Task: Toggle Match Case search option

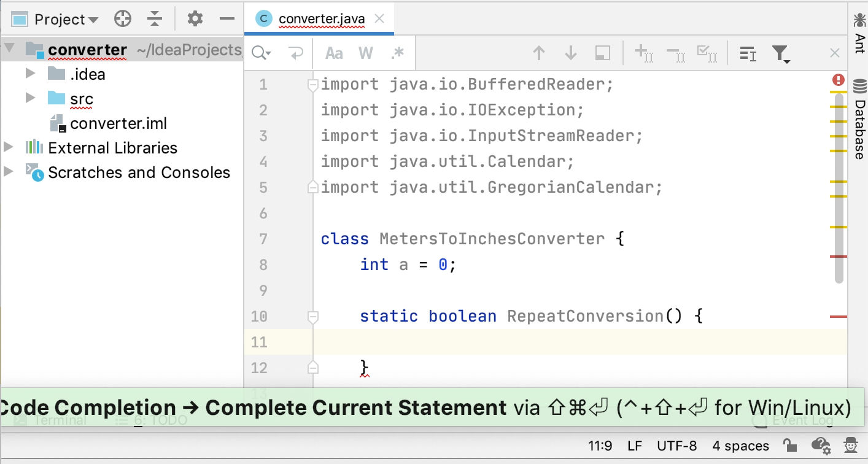Action: tap(334, 53)
